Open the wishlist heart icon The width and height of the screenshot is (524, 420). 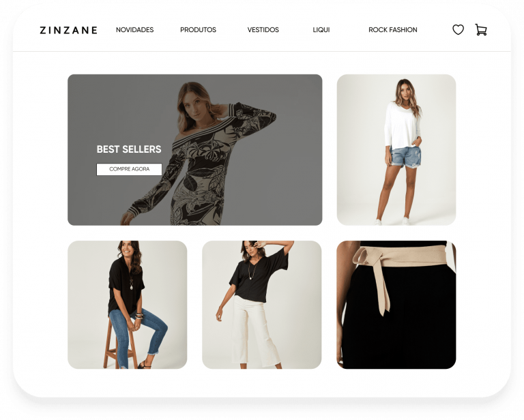tap(458, 30)
